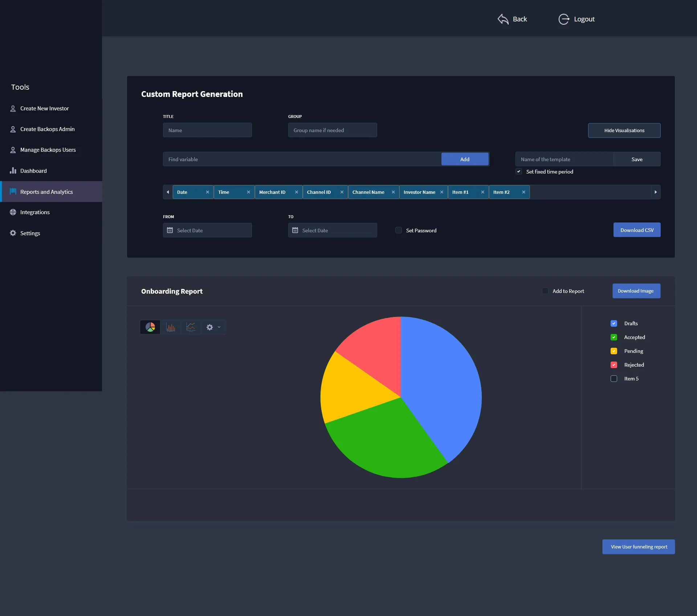697x616 pixels.
Task: Open Integrations in the sidebar
Action: click(35, 212)
